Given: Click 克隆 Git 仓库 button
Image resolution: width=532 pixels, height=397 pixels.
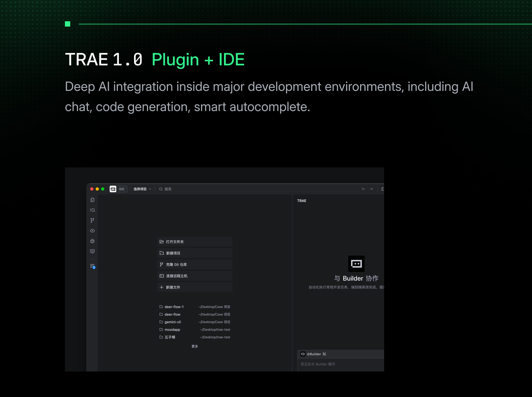Looking at the screenshot, I should (195, 265).
